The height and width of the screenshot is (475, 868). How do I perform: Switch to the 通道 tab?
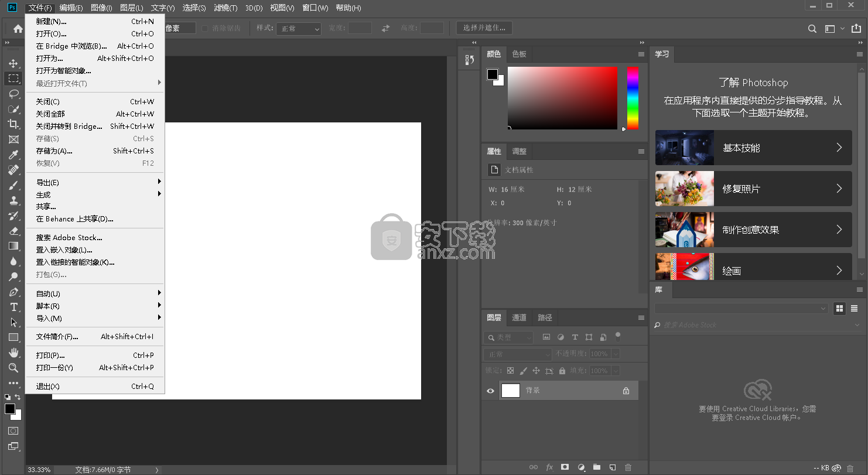click(519, 317)
